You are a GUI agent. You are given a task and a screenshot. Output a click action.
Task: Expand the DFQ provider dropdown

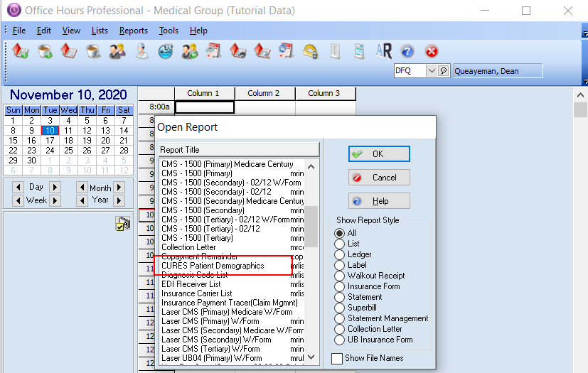click(432, 70)
